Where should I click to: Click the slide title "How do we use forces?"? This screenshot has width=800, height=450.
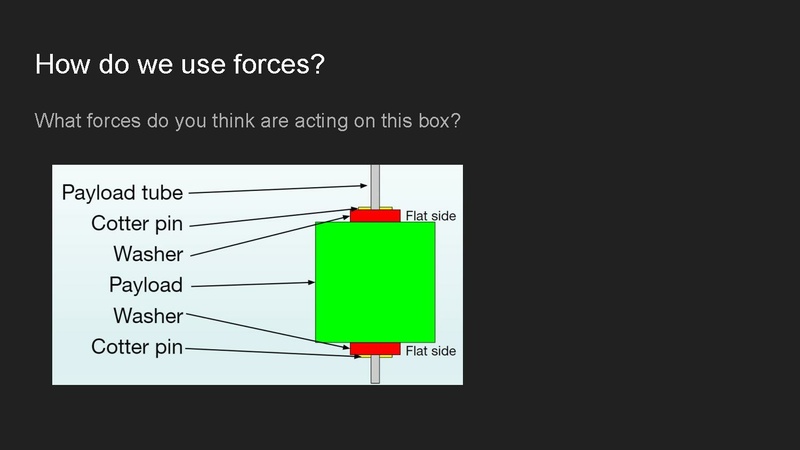click(180, 66)
